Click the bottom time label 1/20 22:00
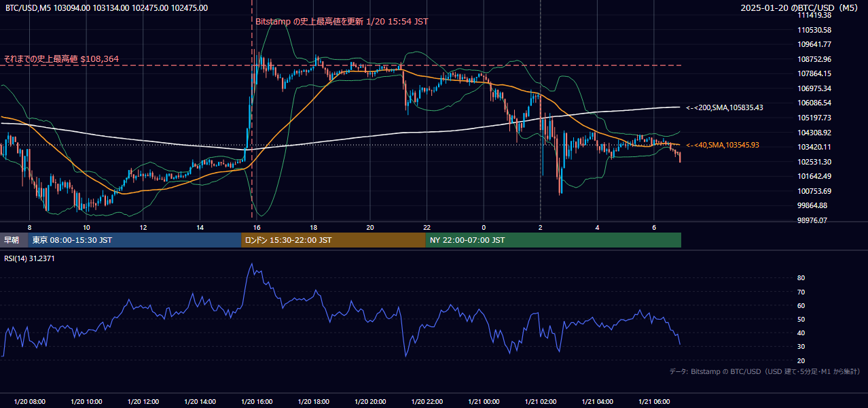 [x=427, y=402]
